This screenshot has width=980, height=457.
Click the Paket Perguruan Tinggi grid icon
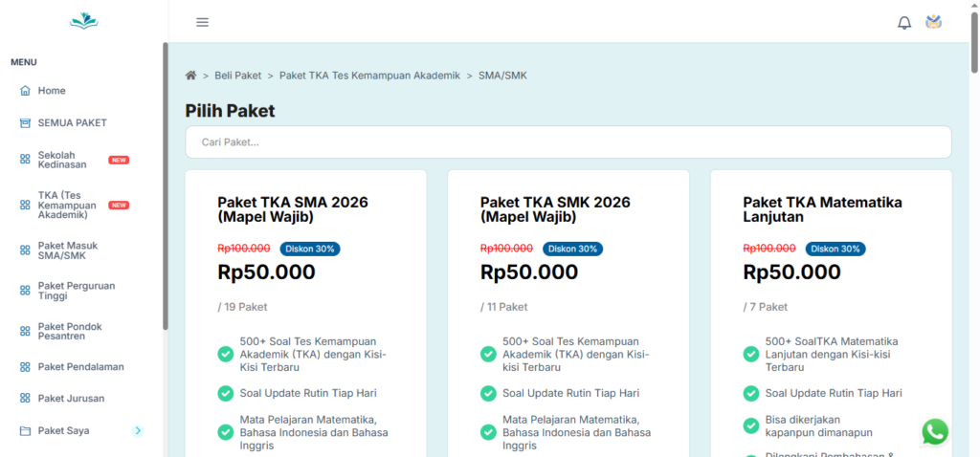[25, 291]
